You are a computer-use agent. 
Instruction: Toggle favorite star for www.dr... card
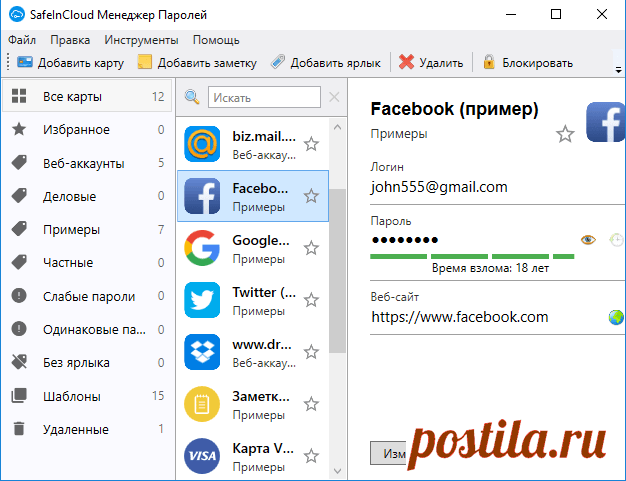click(311, 352)
